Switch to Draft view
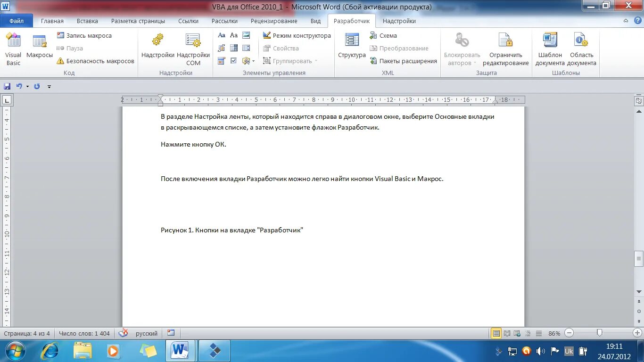Image resolution: width=644 pixels, height=362 pixels. pyautogui.click(x=539, y=333)
